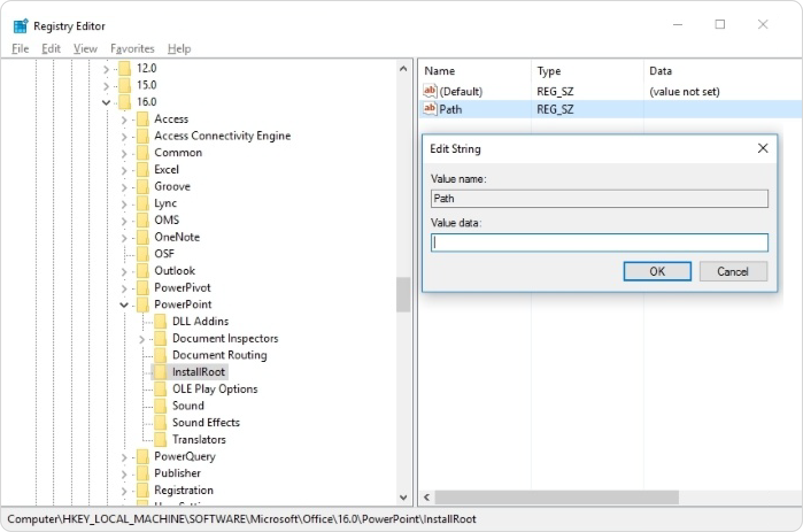Click the folder icon beside Groove

[x=142, y=187]
